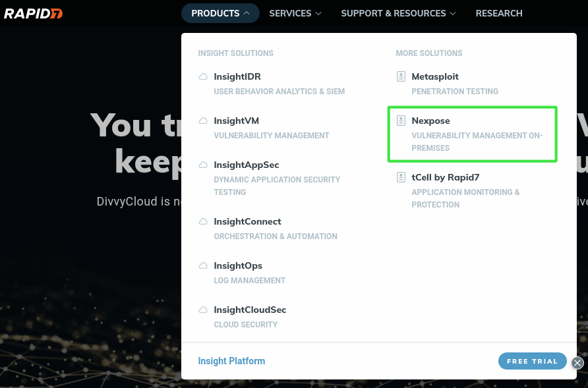Click the 'Insight Solutions' heading
The image size is (588, 388).
click(x=235, y=53)
